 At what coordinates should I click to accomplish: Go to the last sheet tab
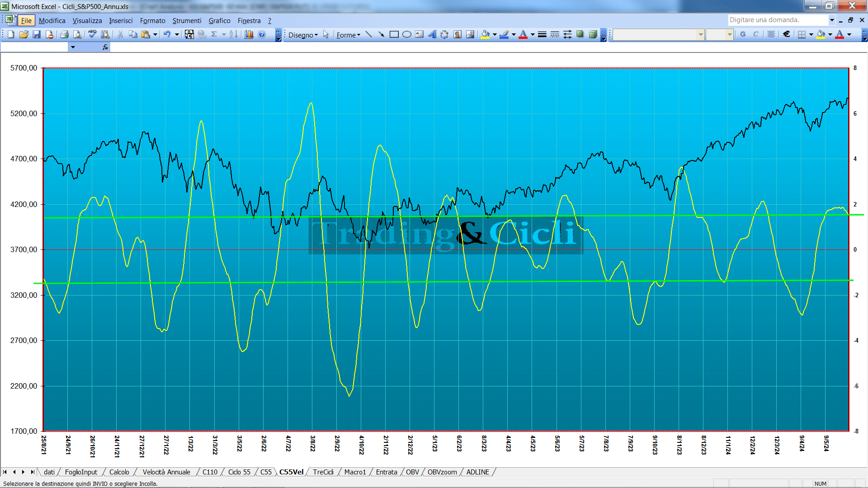coord(33,472)
